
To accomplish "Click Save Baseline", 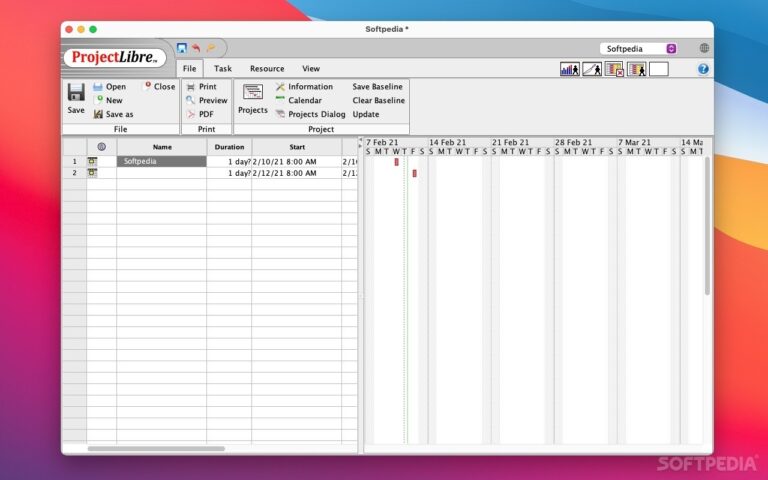I will [378, 86].
